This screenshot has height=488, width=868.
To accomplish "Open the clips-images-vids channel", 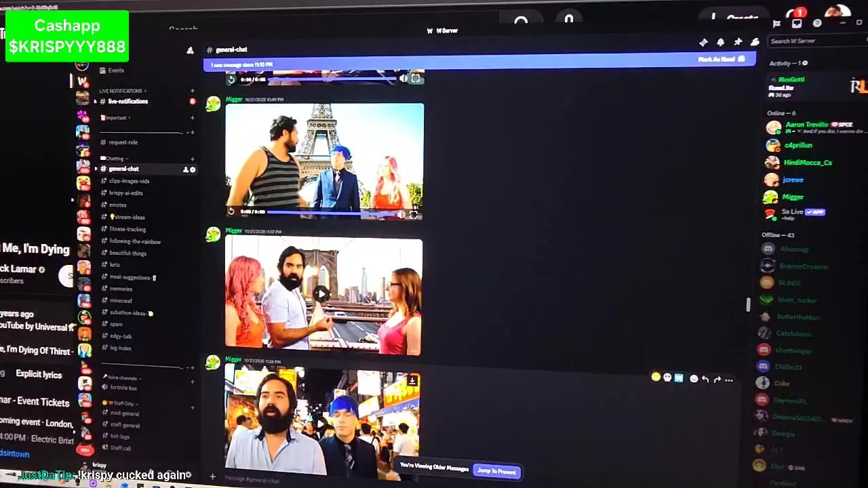I will [x=129, y=181].
